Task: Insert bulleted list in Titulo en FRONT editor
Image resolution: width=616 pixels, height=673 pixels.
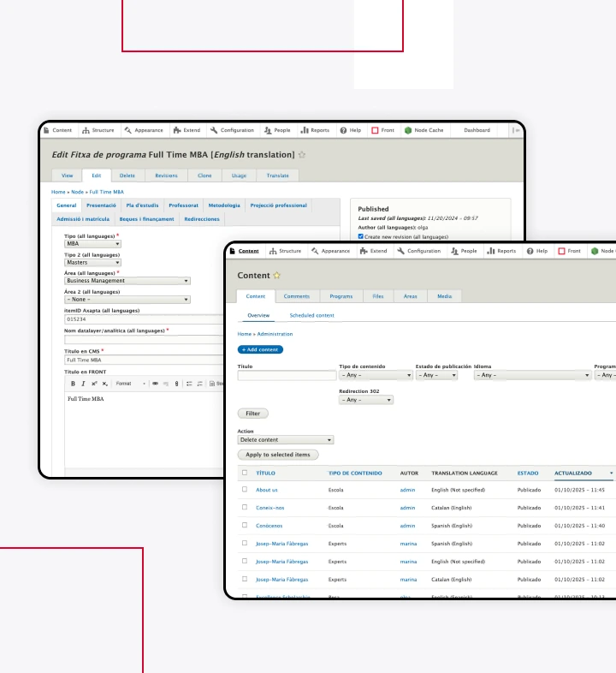Action: coord(189,384)
